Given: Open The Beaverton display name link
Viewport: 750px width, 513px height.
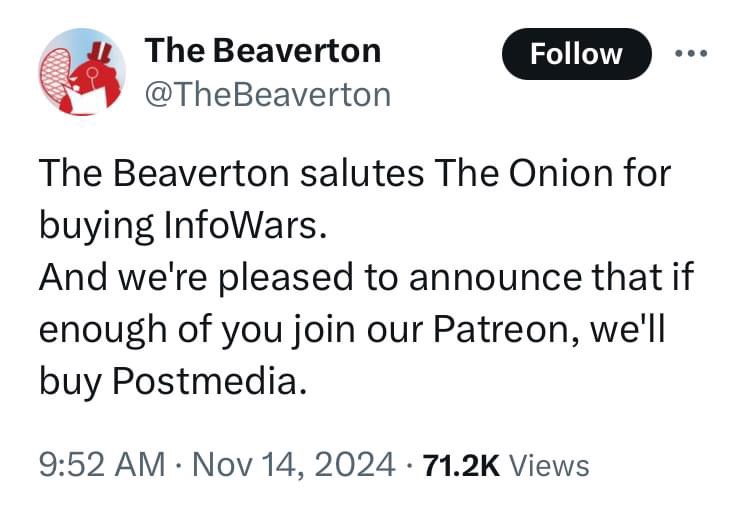Looking at the screenshot, I should click(263, 50).
